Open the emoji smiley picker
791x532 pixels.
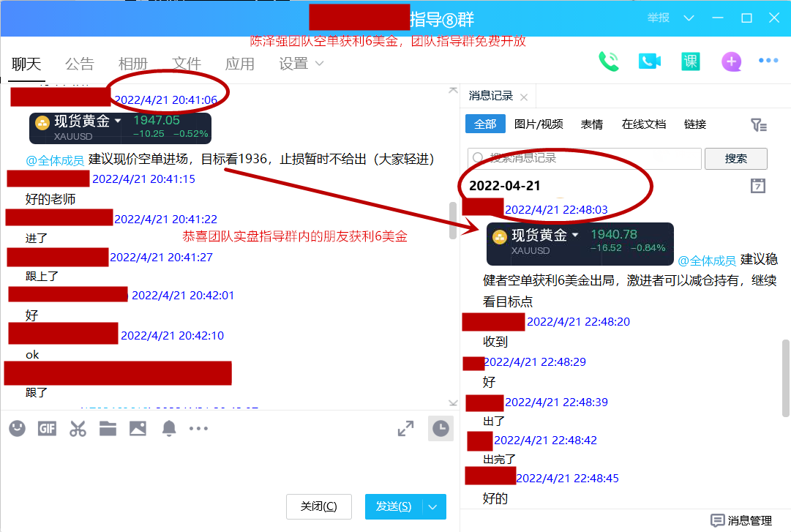click(17, 429)
